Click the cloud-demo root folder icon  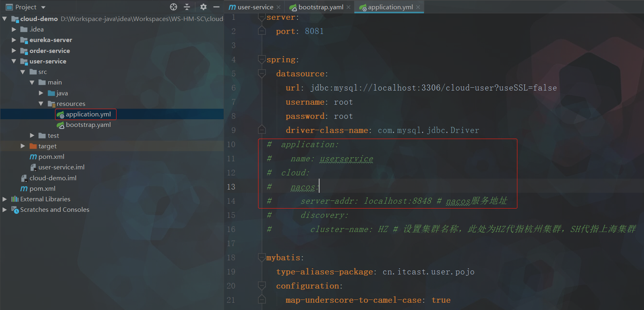15,19
